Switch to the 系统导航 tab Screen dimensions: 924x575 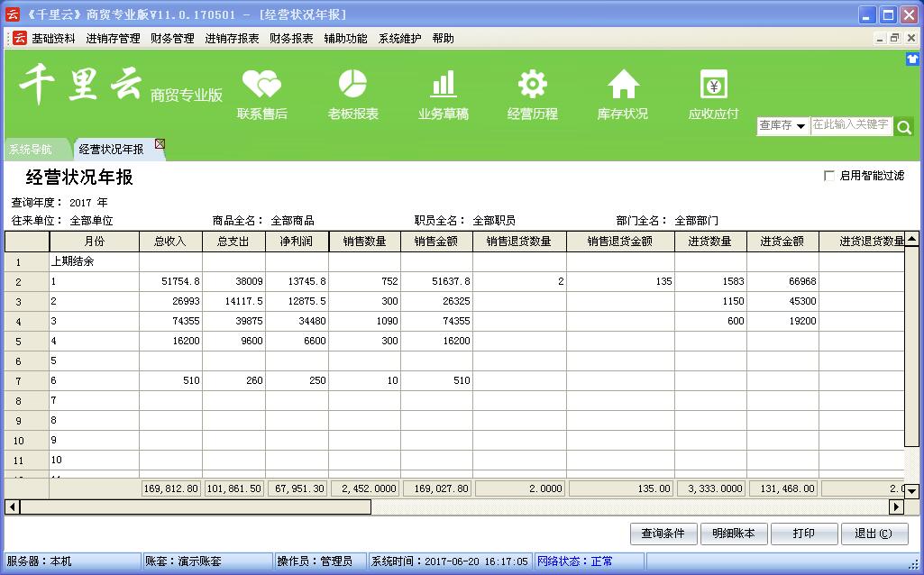coord(31,150)
